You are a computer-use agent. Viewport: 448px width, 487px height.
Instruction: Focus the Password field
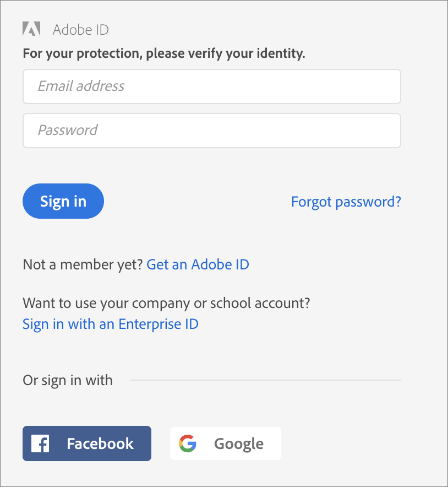(211, 131)
